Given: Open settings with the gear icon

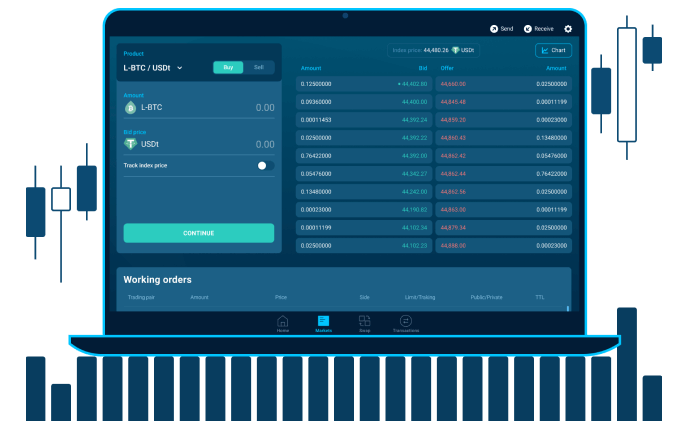Looking at the screenshot, I should point(568,29).
